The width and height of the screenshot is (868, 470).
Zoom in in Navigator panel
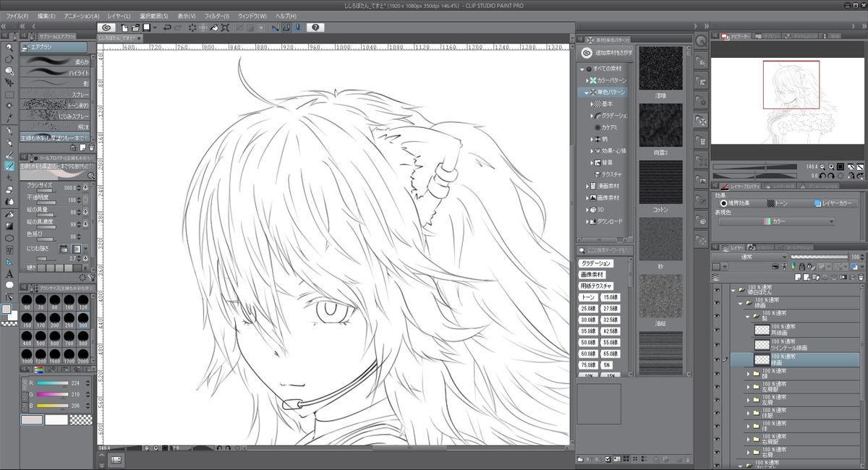[x=830, y=166]
